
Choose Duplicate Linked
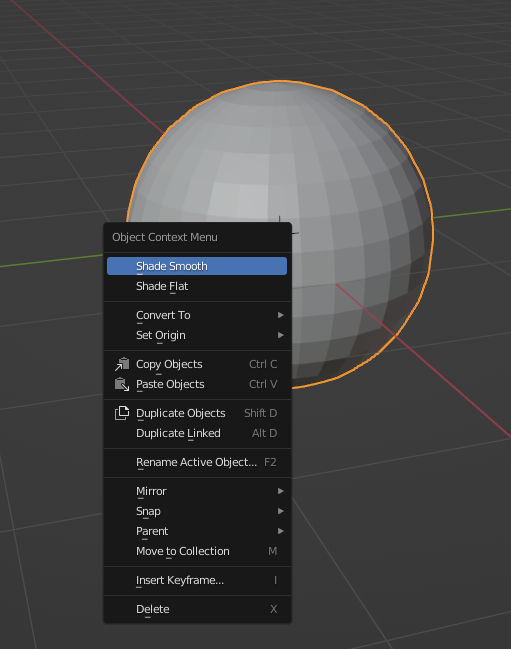click(197, 433)
